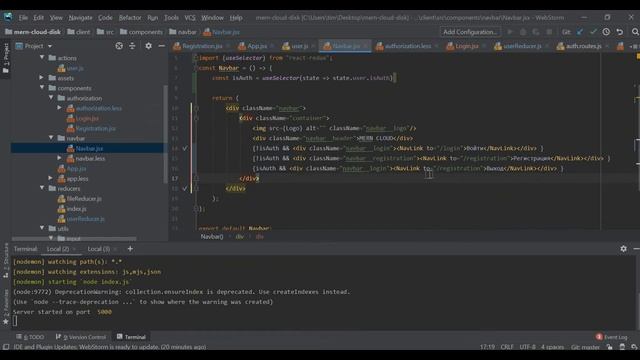
Task: Click the lock read-only icon in status bar
Action: (609, 347)
